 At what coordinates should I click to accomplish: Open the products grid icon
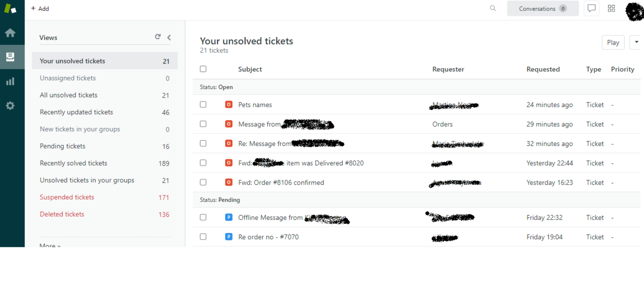(x=611, y=9)
